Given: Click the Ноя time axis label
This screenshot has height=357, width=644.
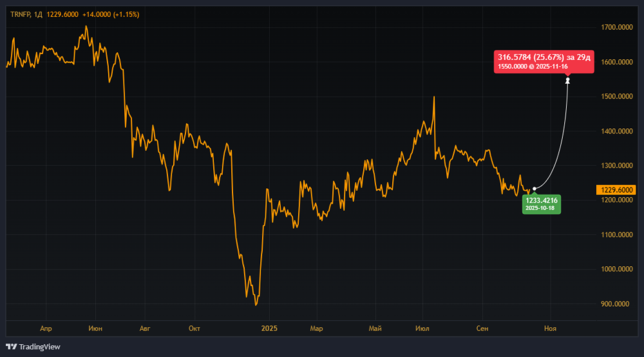Looking at the screenshot, I should pos(550,329).
